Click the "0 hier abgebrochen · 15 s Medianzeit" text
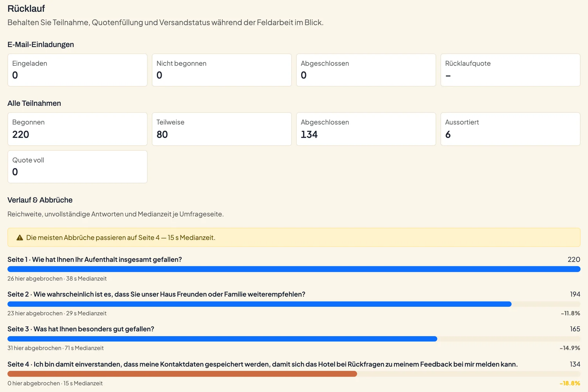The width and height of the screenshot is (588, 392). (55, 383)
